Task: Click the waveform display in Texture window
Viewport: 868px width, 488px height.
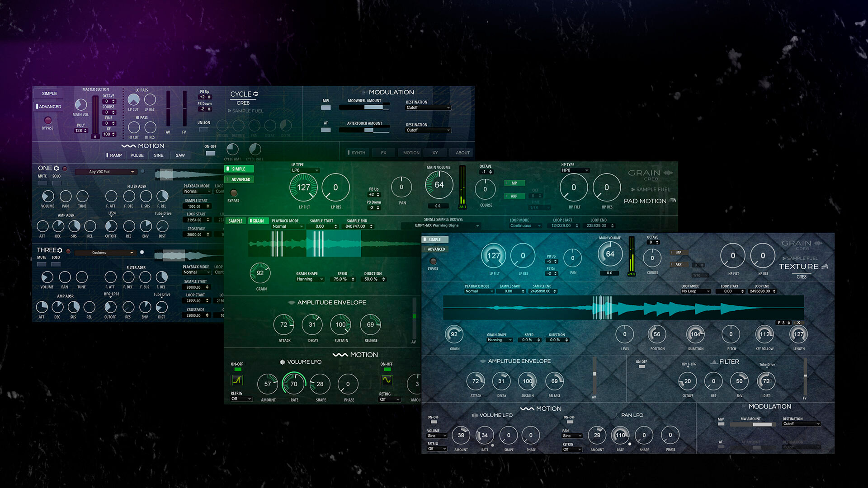Action: click(623, 308)
